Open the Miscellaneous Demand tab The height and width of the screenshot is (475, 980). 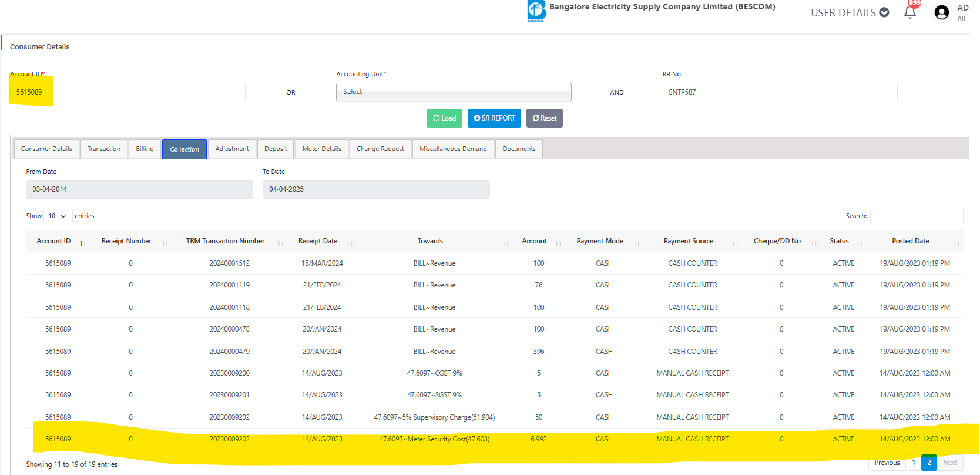(x=453, y=149)
